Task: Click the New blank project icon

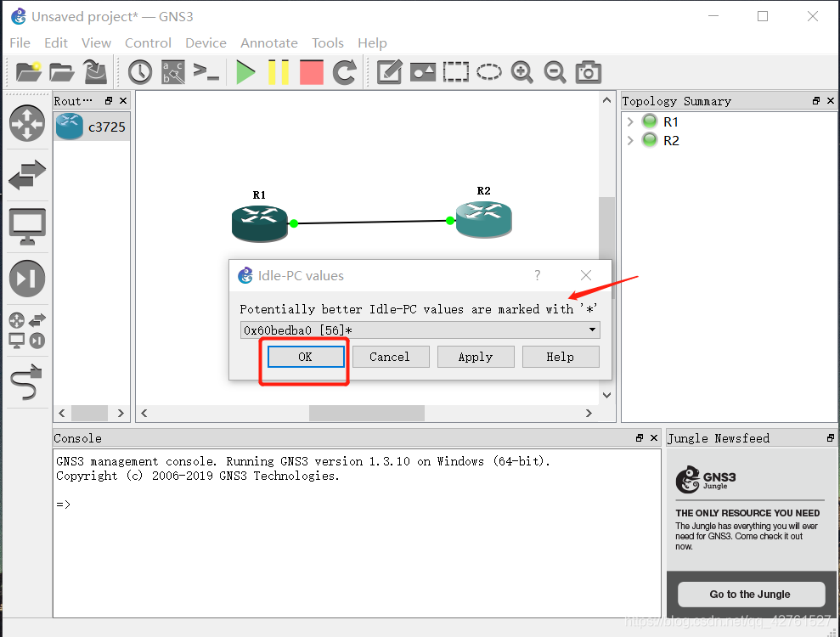Action: point(28,72)
